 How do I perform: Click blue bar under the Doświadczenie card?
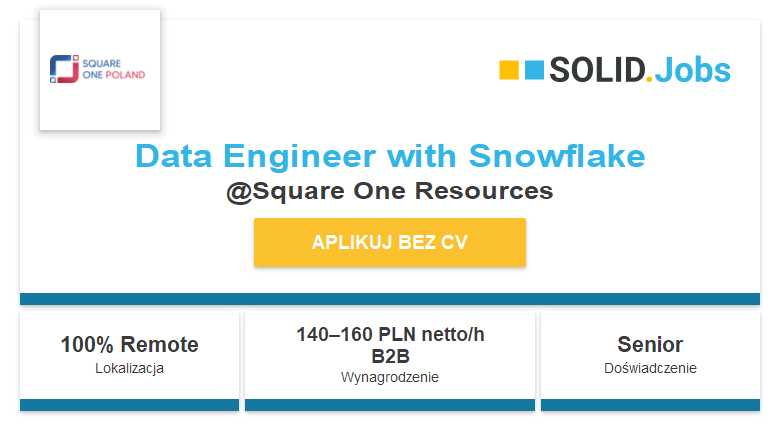click(x=650, y=405)
